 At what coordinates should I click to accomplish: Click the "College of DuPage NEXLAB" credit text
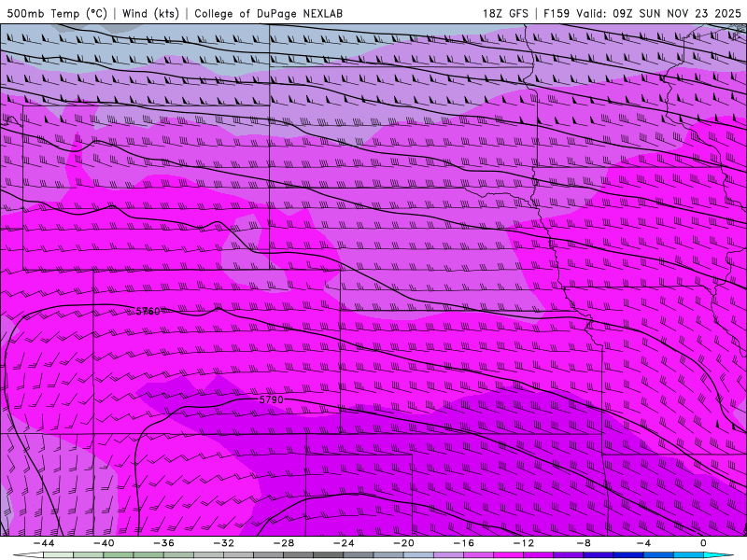click(x=268, y=13)
